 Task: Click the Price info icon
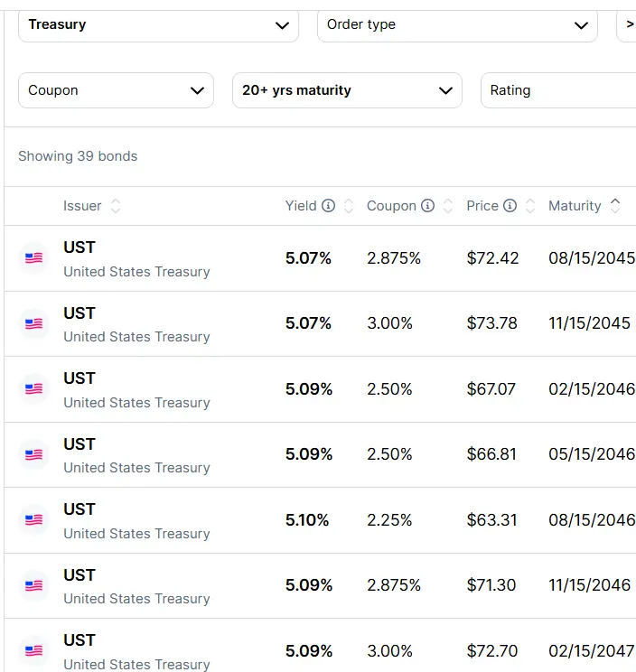(x=510, y=206)
